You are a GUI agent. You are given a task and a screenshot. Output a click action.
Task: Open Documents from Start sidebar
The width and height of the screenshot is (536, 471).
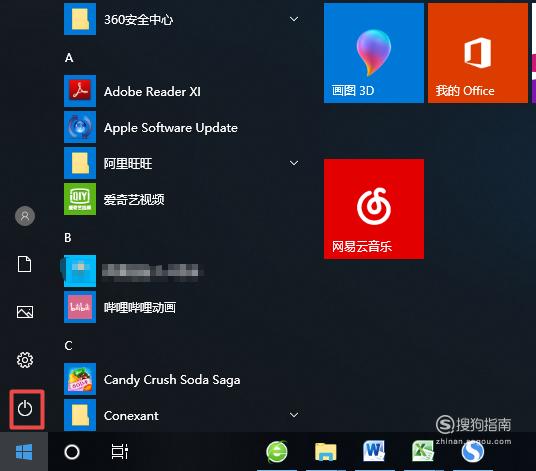[25, 264]
